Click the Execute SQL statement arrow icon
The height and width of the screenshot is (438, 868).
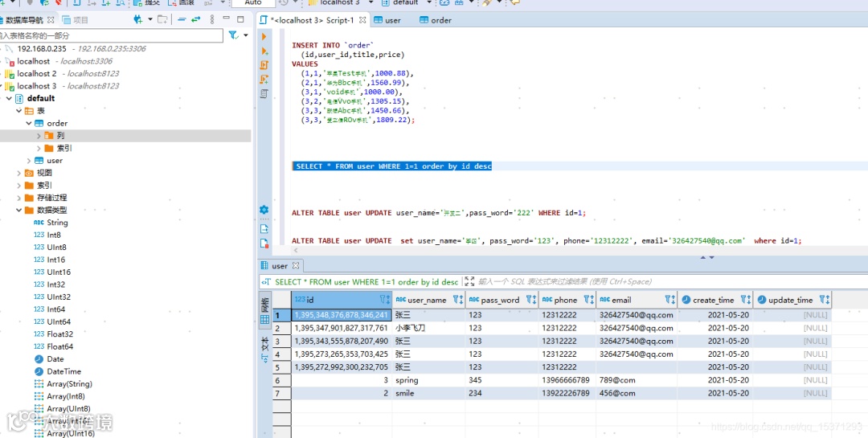(264, 36)
